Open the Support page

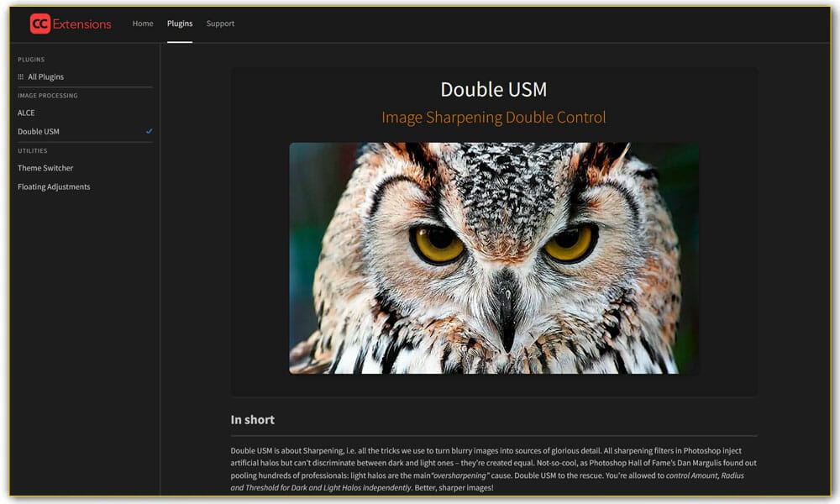click(220, 24)
